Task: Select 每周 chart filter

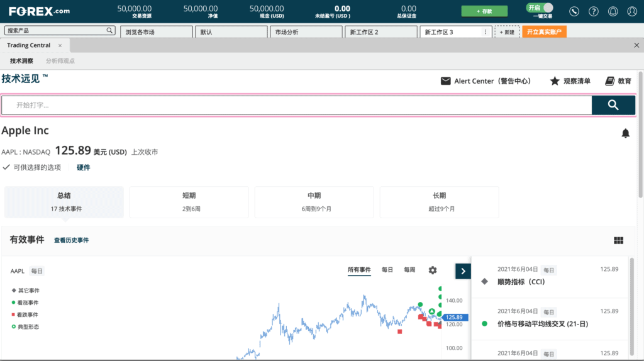Action: coord(409,270)
